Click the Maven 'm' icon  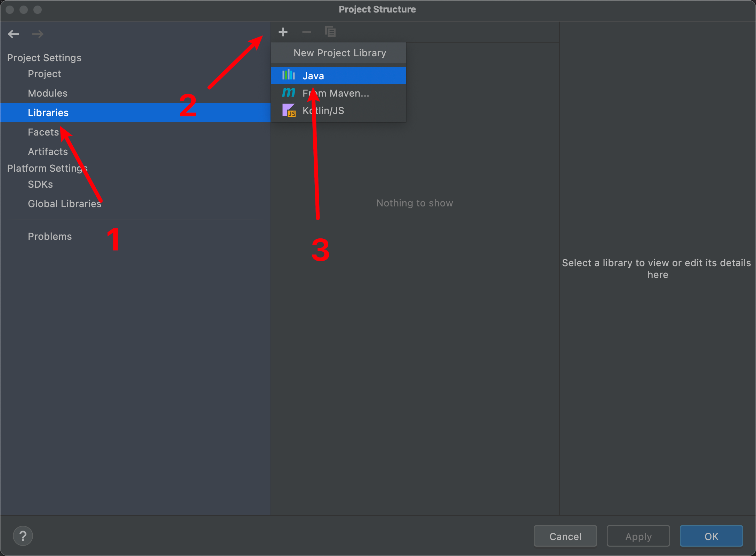[x=289, y=93]
